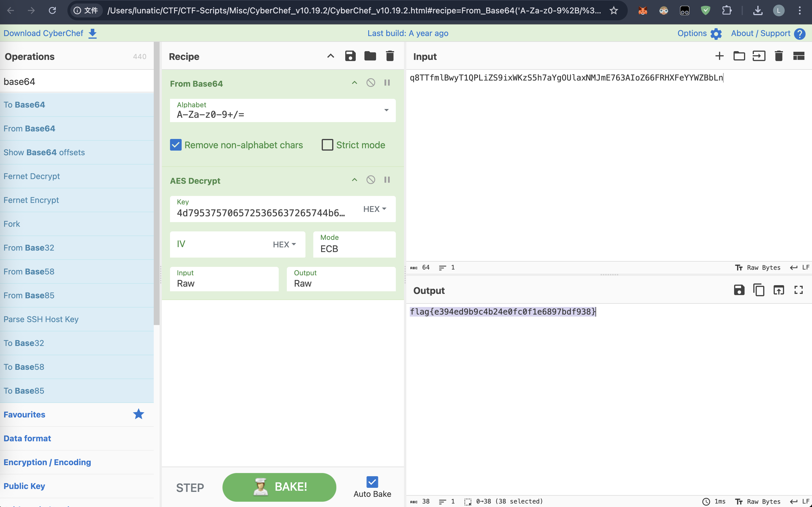
Task: Change output end-of-line sequence LF
Action: click(800, 502)
